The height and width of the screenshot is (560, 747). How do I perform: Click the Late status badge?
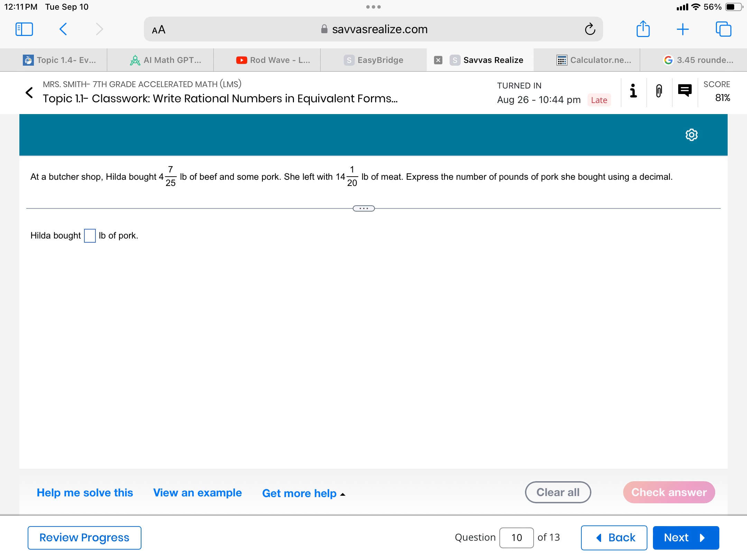pos(599,100)
